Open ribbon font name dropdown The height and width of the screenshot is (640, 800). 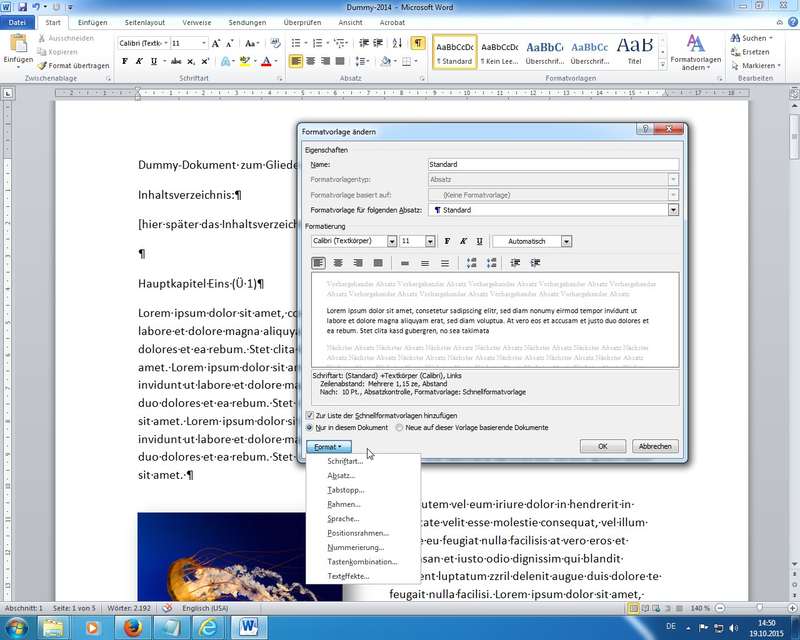click(166, 43)
